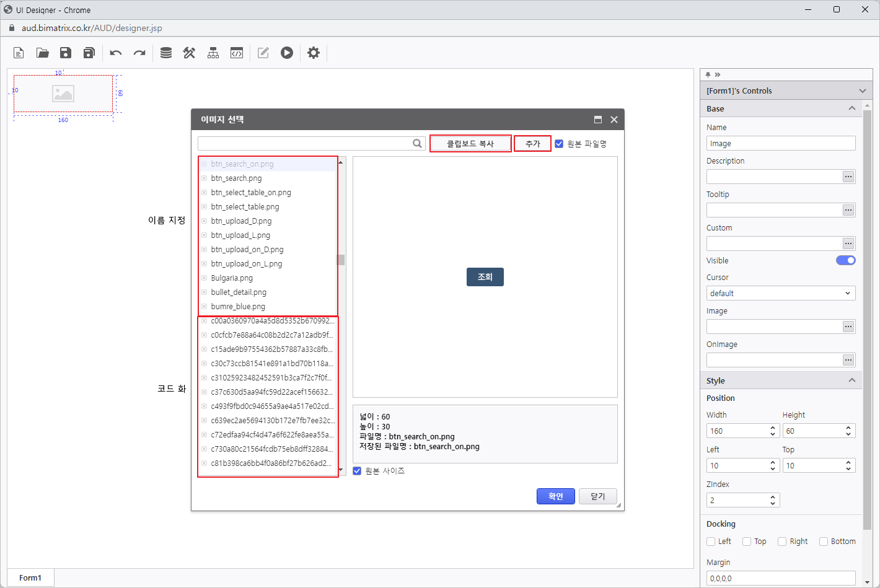Open settings gear in toolbar
880x588 pixels.
click(314, 53)
